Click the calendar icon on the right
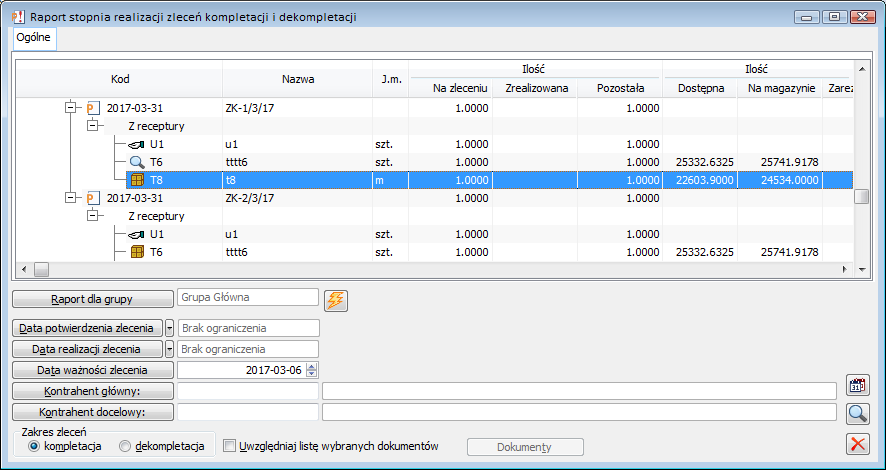The width and height of the screenshot is (886, 470). pyautogui.click(x=856, y=386)
